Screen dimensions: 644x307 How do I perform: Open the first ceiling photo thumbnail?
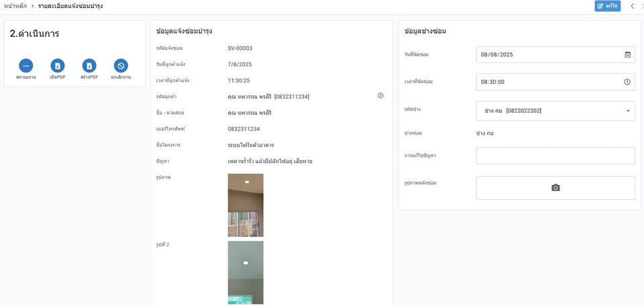(246, 205)
